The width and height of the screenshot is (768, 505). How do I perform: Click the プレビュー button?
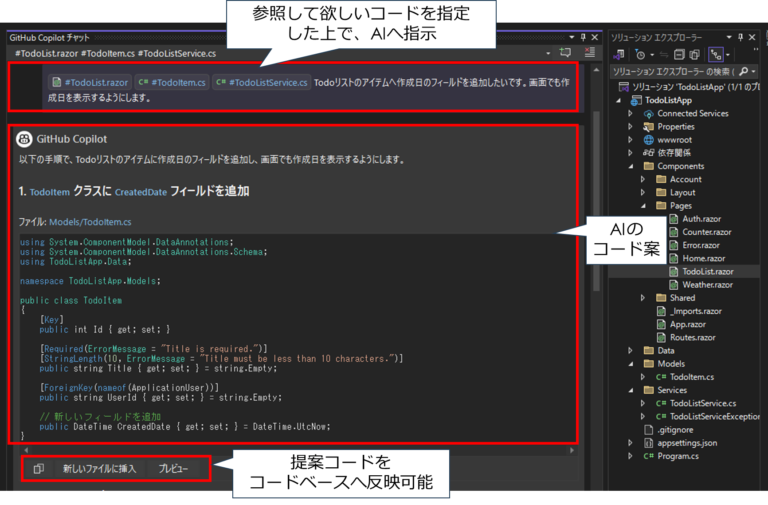point(173,469)
